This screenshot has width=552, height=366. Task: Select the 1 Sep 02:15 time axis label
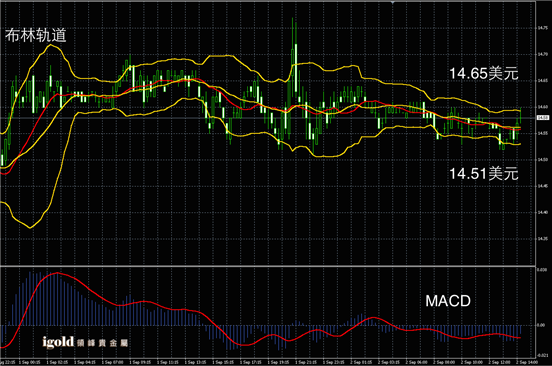[x=57, y=362]
